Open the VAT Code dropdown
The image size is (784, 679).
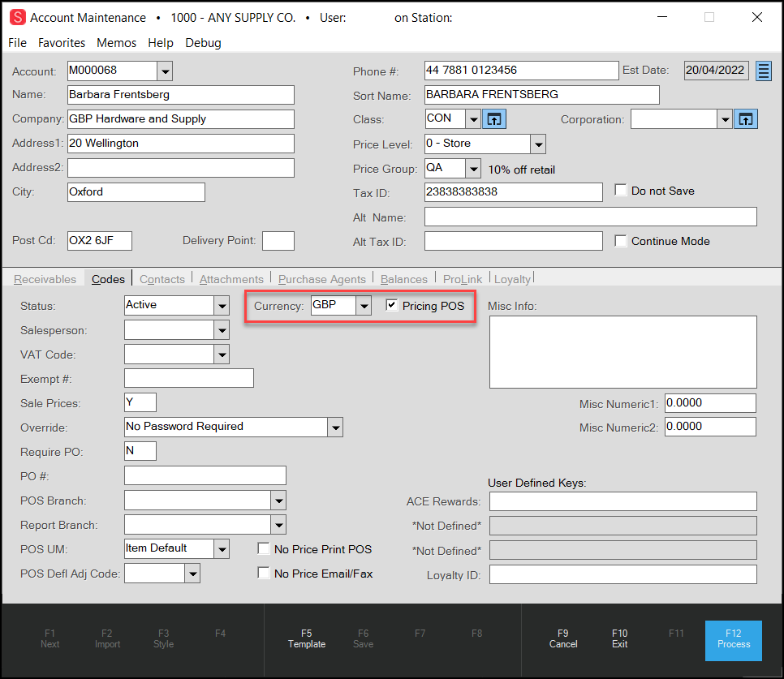(x=222, y=355)
